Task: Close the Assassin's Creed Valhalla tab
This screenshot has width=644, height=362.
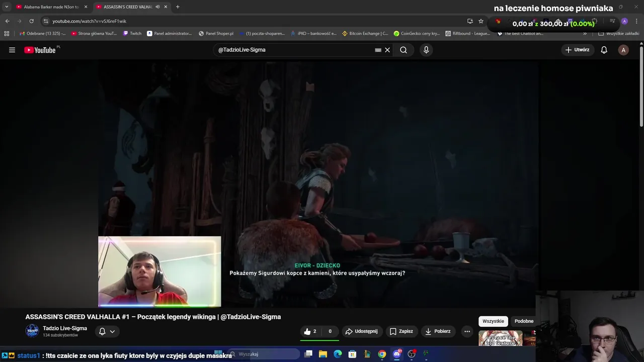Action: pos(166,7)
